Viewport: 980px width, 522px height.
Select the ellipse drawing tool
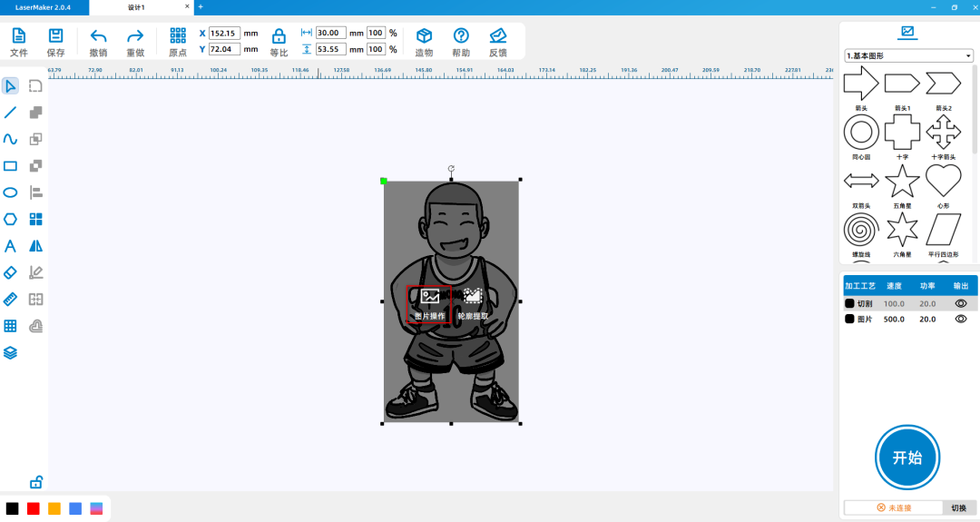coord(11,192)
